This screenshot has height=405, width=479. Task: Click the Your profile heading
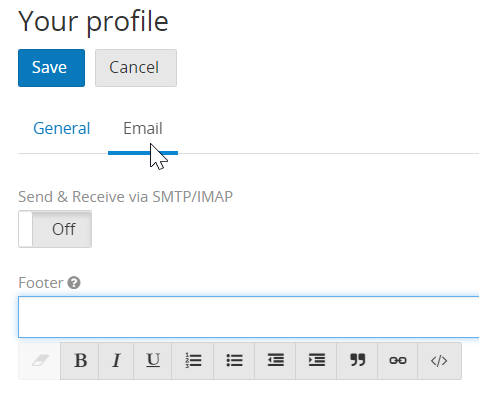(93, 21)
